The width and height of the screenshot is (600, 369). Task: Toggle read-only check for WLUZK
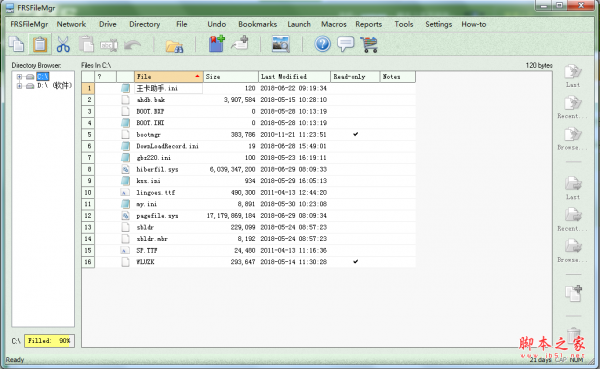tap(355, 262)
